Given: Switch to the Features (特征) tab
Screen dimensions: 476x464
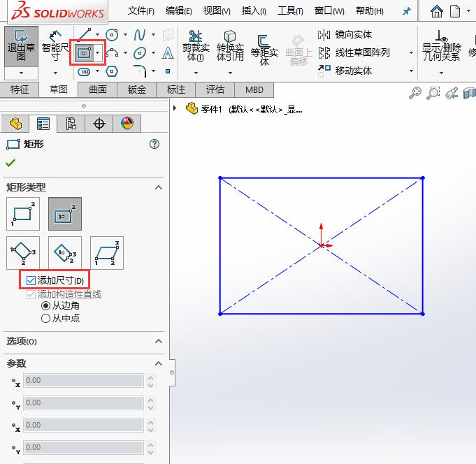Looking at the screenshot, I should click(20, 89).
